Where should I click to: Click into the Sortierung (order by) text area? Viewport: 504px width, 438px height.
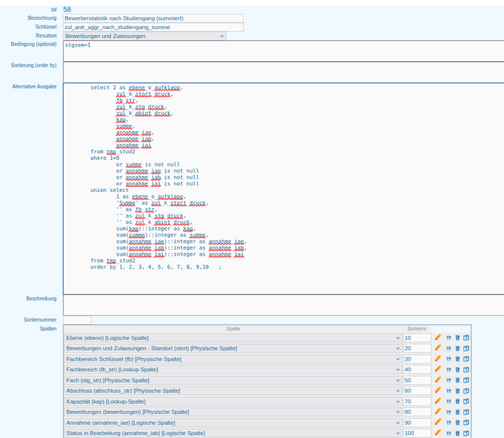[x=283, y=72]
